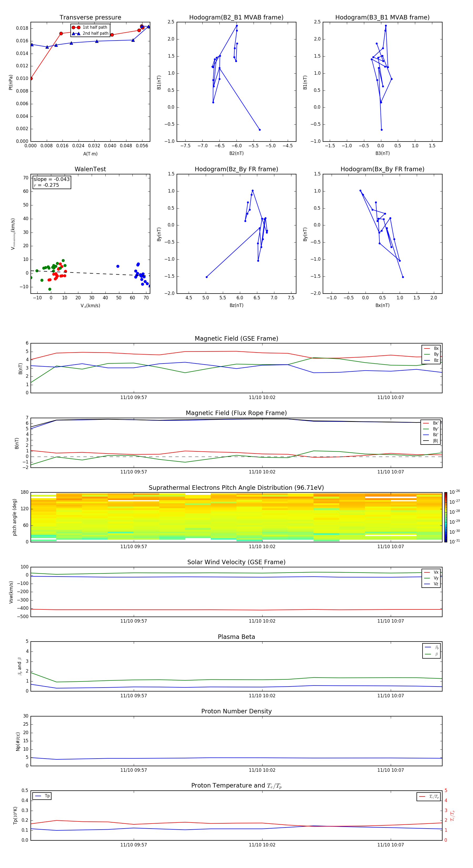
Task: Click the pitch angle distribution colorbar
Action: [x=445, y=517]
